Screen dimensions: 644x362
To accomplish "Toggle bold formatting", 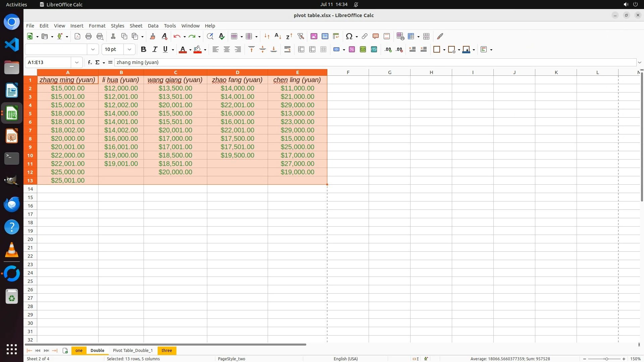I will [x=144, y=50].
